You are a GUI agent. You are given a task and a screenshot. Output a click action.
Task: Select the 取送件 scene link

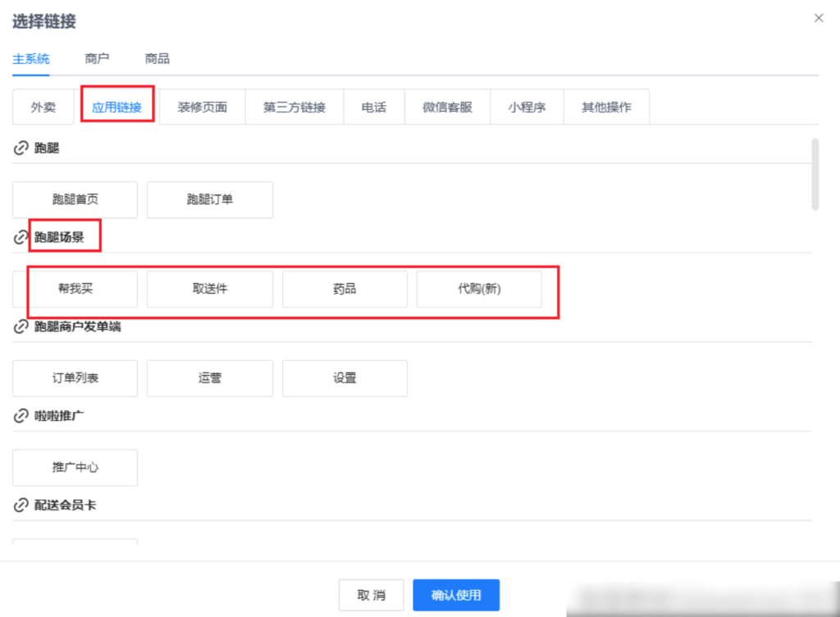pyautogui.click(x=209, y=289)
